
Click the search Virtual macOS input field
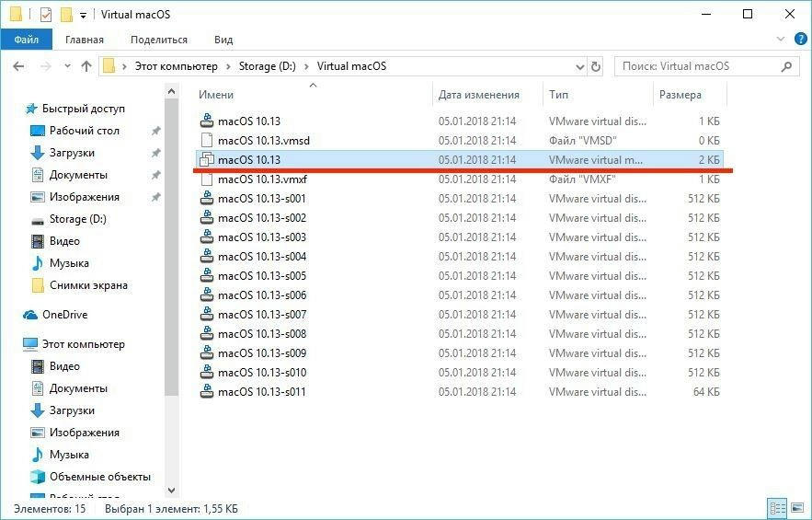697,66
